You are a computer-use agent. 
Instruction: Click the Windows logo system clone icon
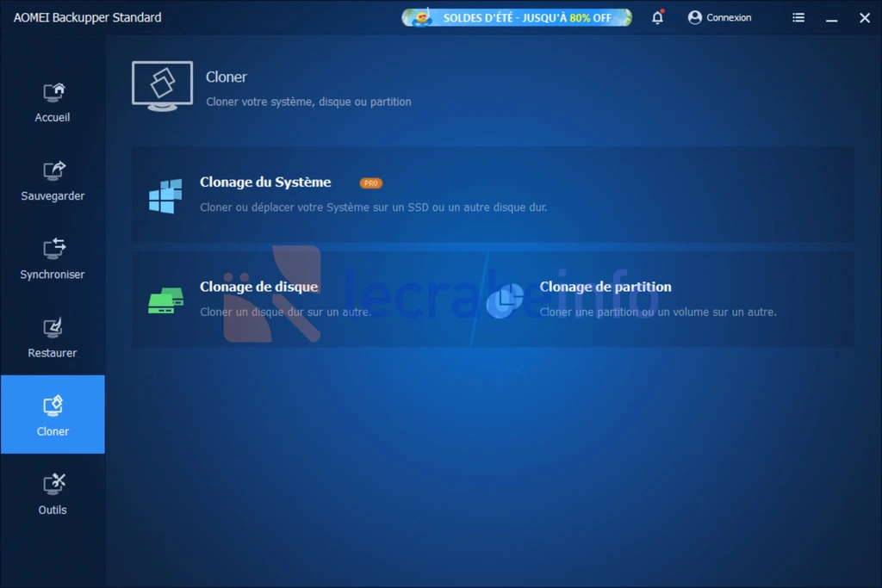click(165, 195)
